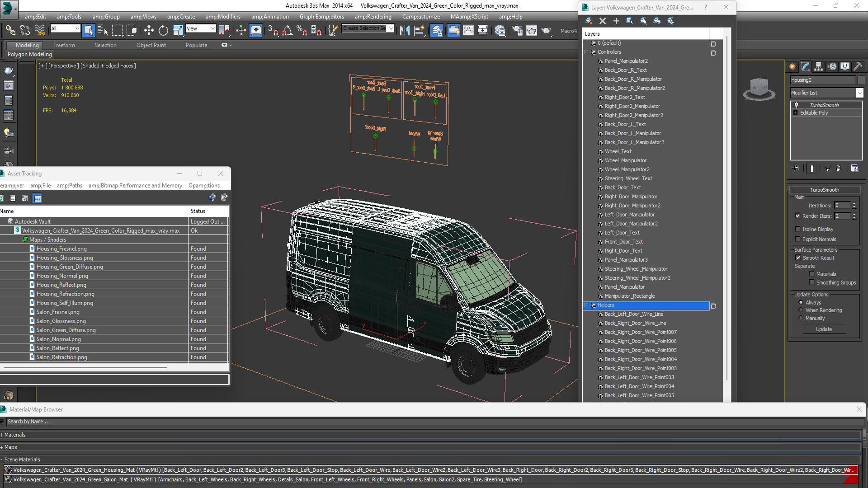Screen dimensions: 868x488
Task: Click Delete layer X icon in Layer dialog
Action: tap(603, 21)
